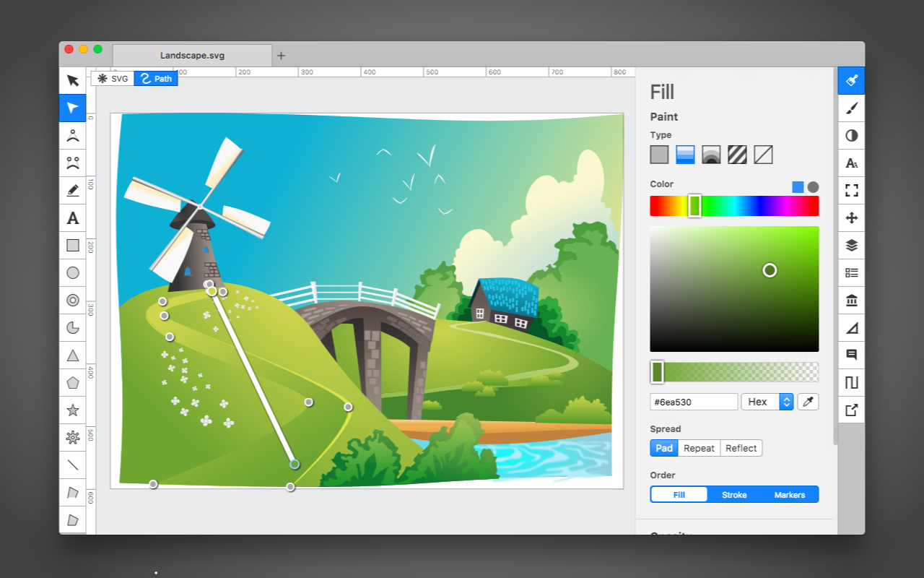The width and height of the screenshot is (924, 578).
Task: Click the Fill panel vertical scrollbar
Action: (835, 256)
